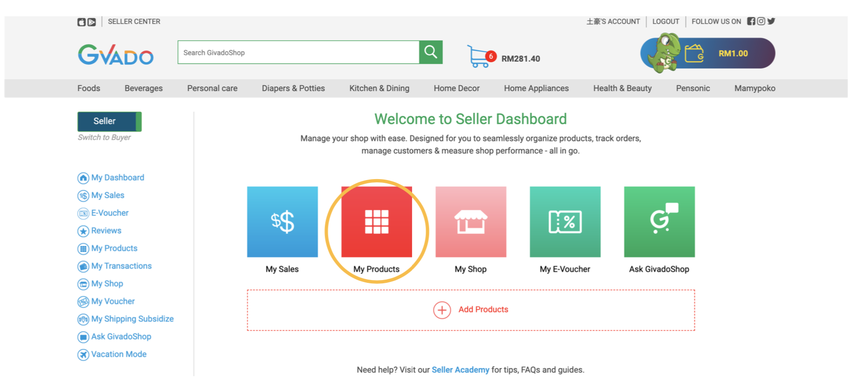Focus the Search GivadoShop input field
Image resolution: width=868 pixels, height=388 pixels.
tap(299, 52)
